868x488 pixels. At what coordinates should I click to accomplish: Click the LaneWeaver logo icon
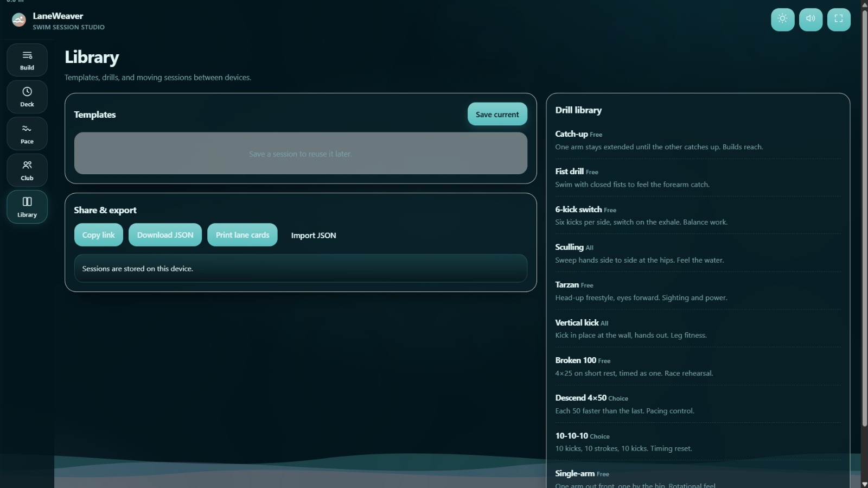pyautogui.click(x=19, y=21)
